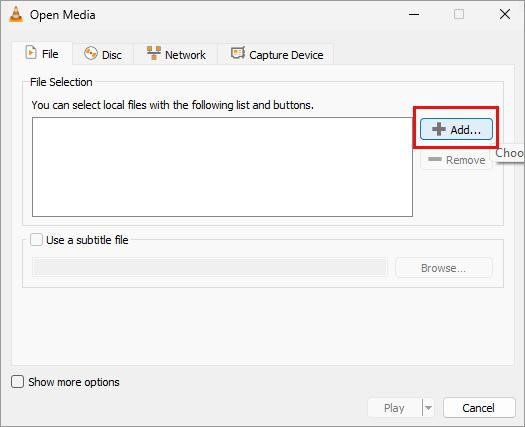Click the VLC cone icon in title bar
Viewport: 525px width, 427px height.
click(16, 14)
